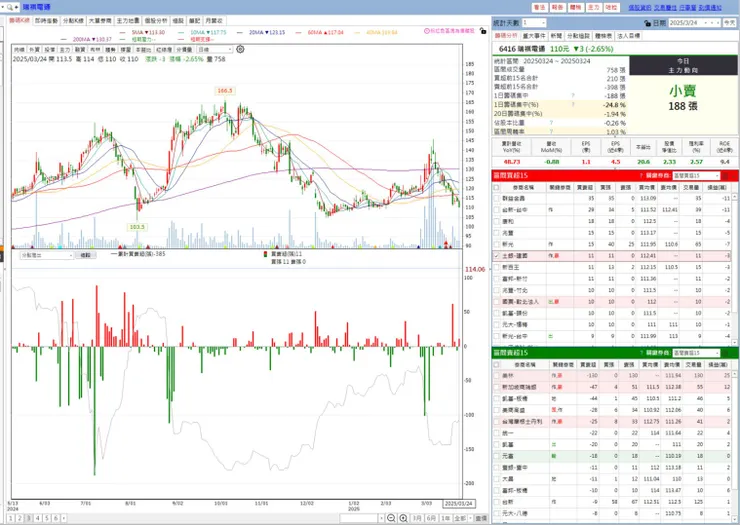Image resolution: width=740 pixels, height=525 pixels.
Task: Click help question mark for 區間周轉率
Action: (551, 132)
